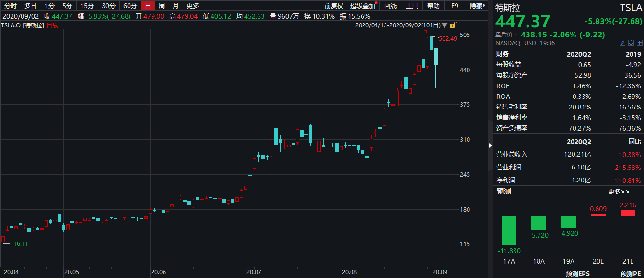
Task: Select the 1分 one-minute period tab
Action: point(49,6)
